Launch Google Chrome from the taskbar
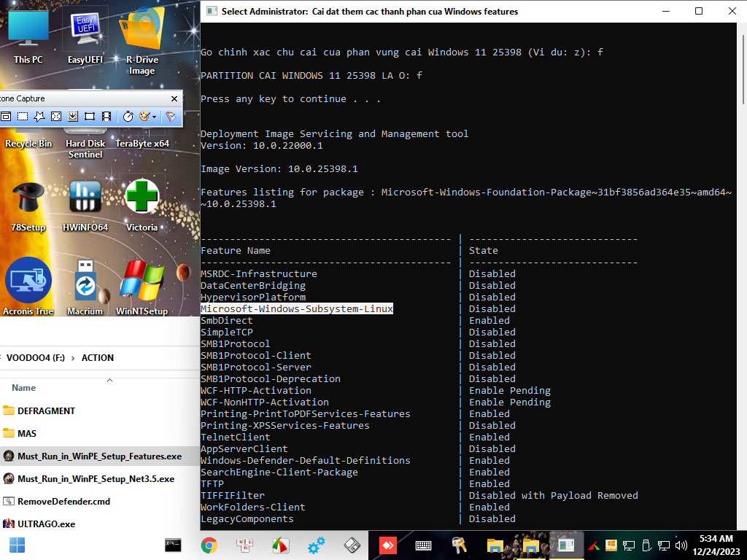Screen dimensions: 747x560 209,545
